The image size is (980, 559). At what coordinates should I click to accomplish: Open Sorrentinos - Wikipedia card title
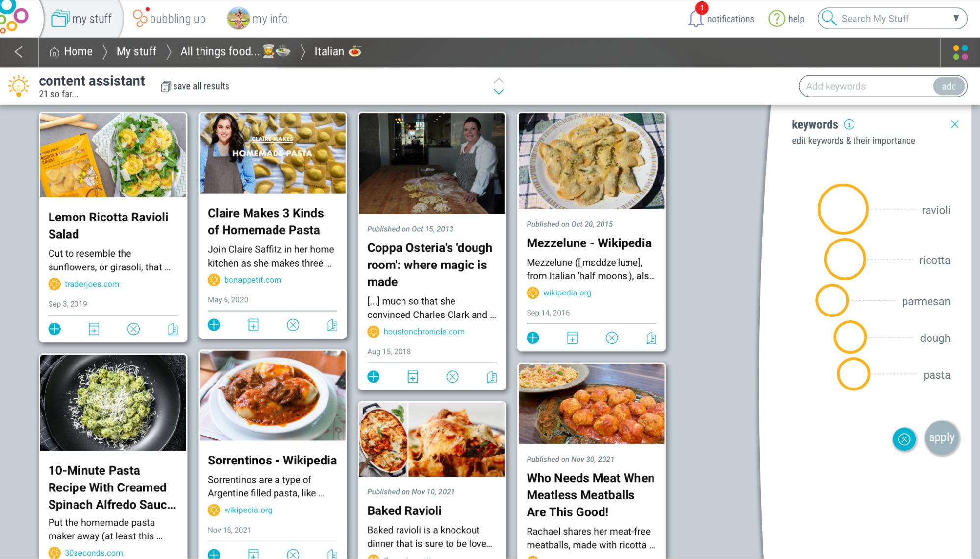(x=272, y=461)
